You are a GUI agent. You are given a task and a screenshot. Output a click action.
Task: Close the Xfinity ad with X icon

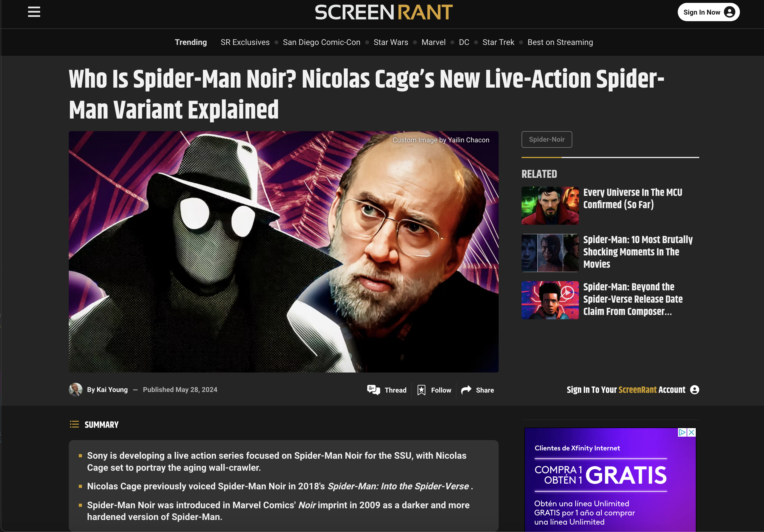pyautogui.click(x=691, y=432)
